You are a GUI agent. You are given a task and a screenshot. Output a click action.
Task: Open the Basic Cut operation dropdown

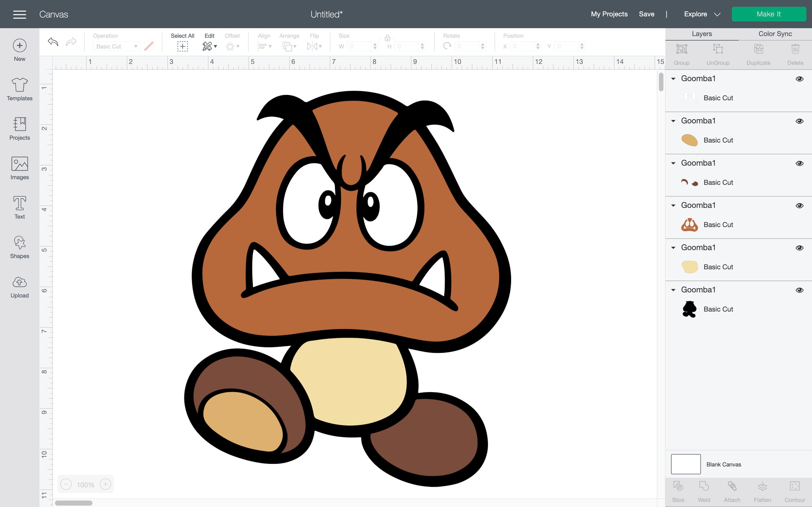[x=116, y=46]
